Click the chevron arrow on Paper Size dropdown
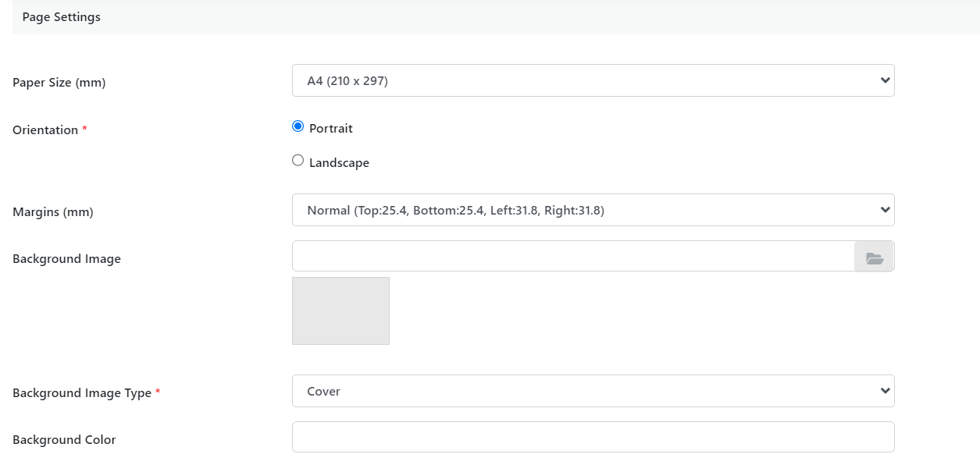 885,80
